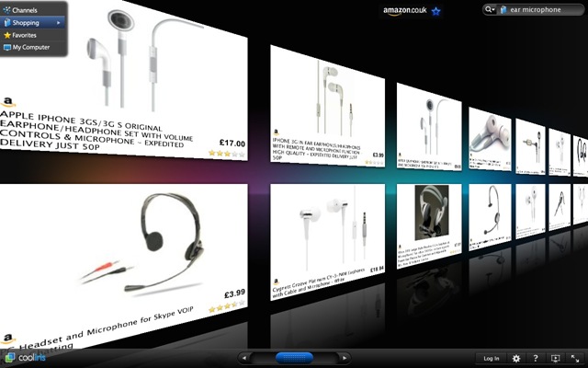Open the single-ear headset thumbnail
This screenshot has height=368, width=588.
pyautogui.click(x=490, y=217)
